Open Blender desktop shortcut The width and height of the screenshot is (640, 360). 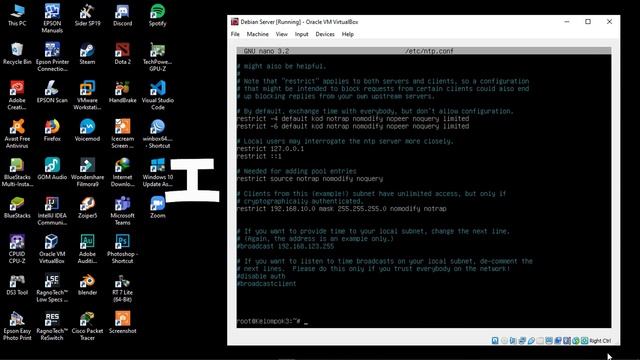(87, 284)
